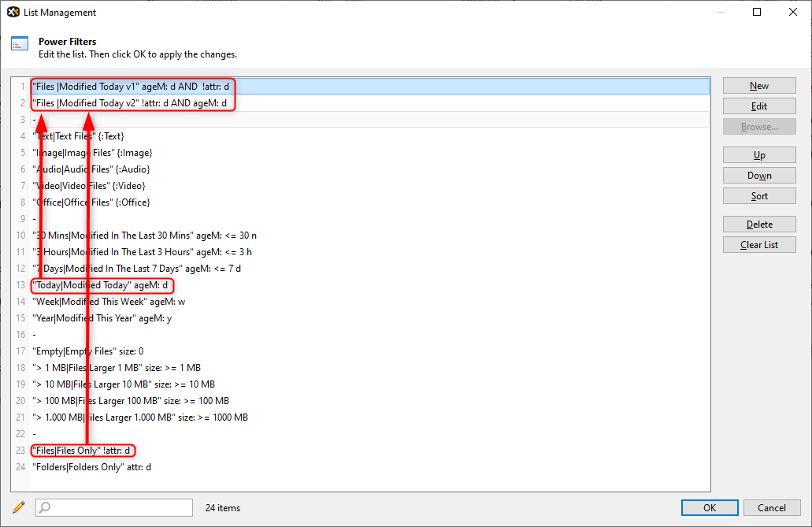Select the "Image|Image Files" list entry
The height and width of the screenshot is (527, 812).
pyautogui.click(x=92, y=153)
